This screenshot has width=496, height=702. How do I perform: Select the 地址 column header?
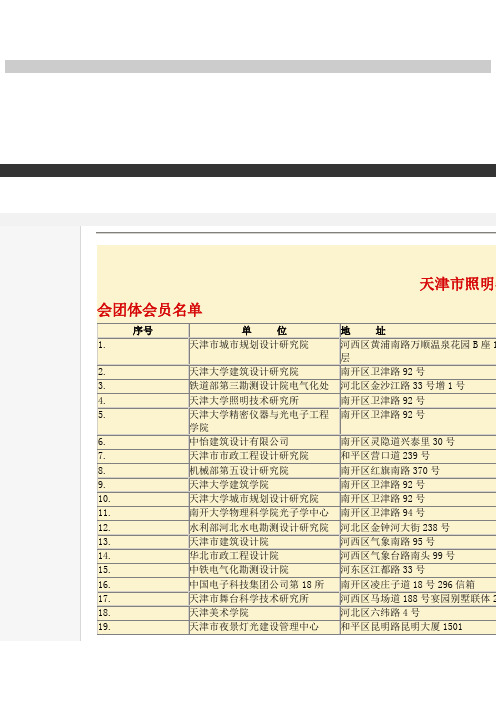coord(363,331)
